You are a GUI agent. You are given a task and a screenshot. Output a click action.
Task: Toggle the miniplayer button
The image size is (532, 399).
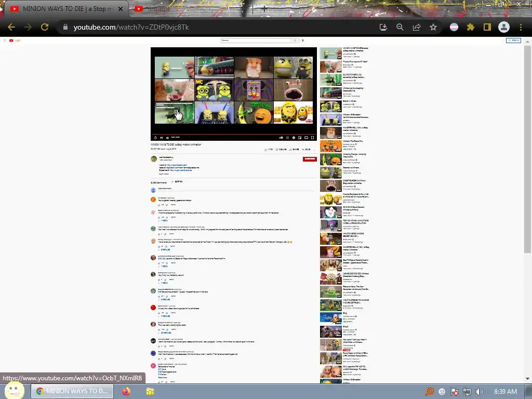pyautogui.click(x=300, y=137)
